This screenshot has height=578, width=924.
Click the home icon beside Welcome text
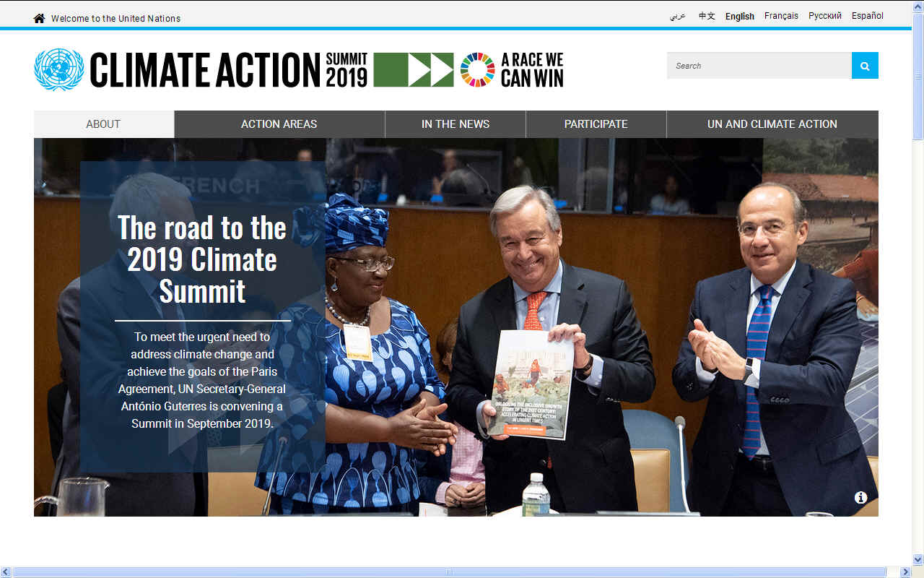[x=40, y=18]
